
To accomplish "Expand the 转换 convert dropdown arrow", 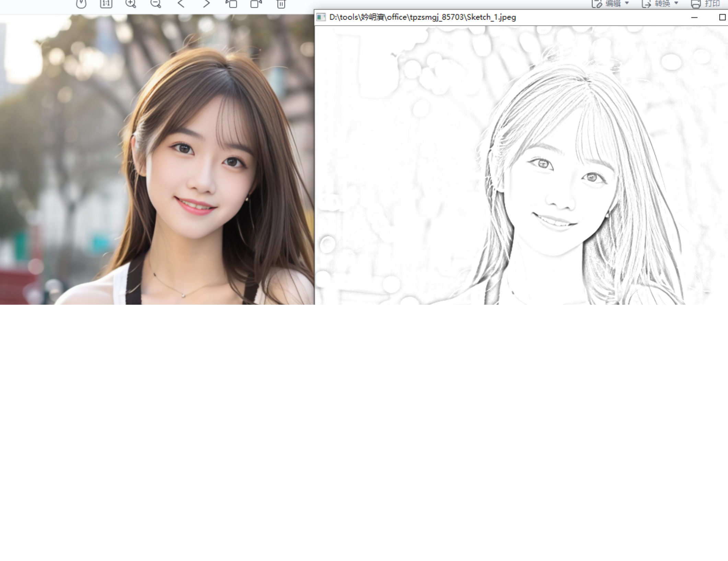I will point(677,3).
